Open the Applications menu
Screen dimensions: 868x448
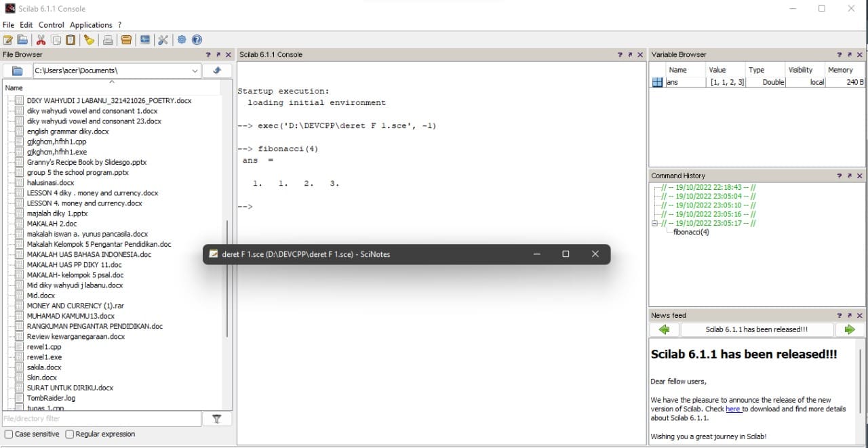pos(91,25)
